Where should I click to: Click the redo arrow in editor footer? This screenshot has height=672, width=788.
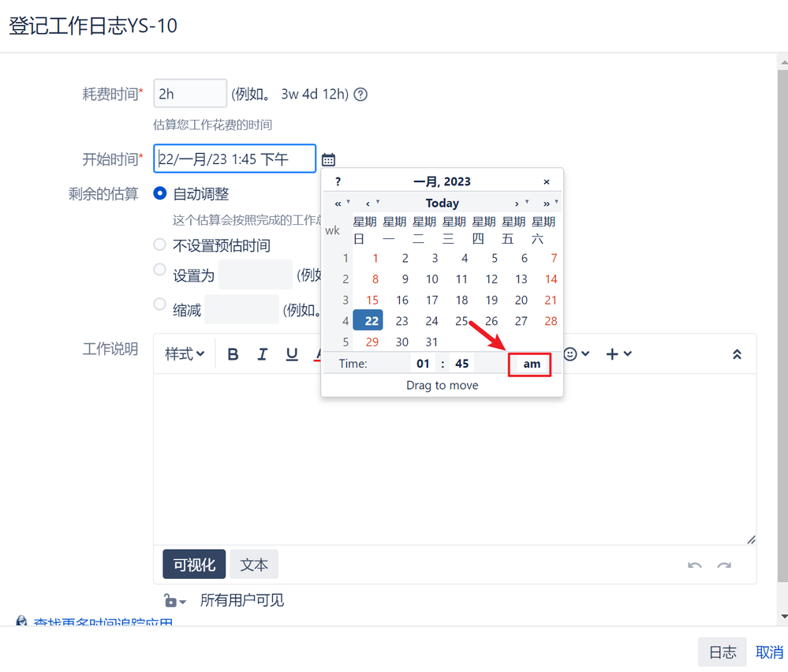coord(724,566)
